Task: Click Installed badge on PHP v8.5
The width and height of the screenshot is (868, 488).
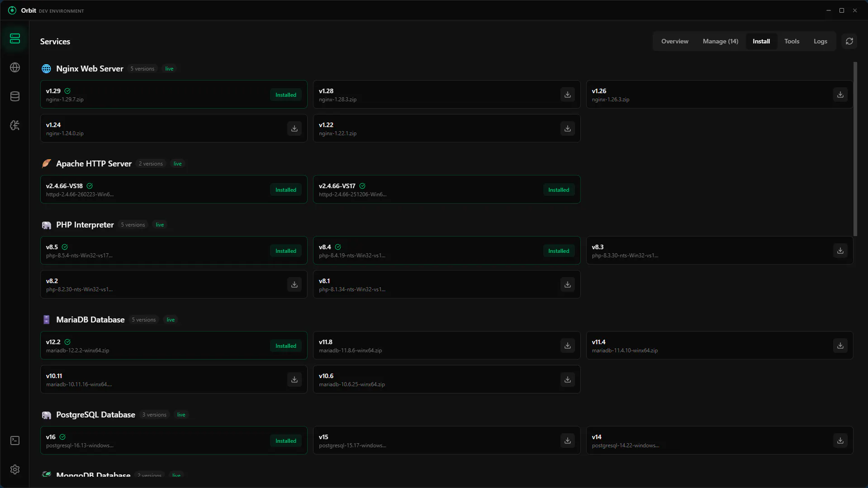Action: (286, 251)
